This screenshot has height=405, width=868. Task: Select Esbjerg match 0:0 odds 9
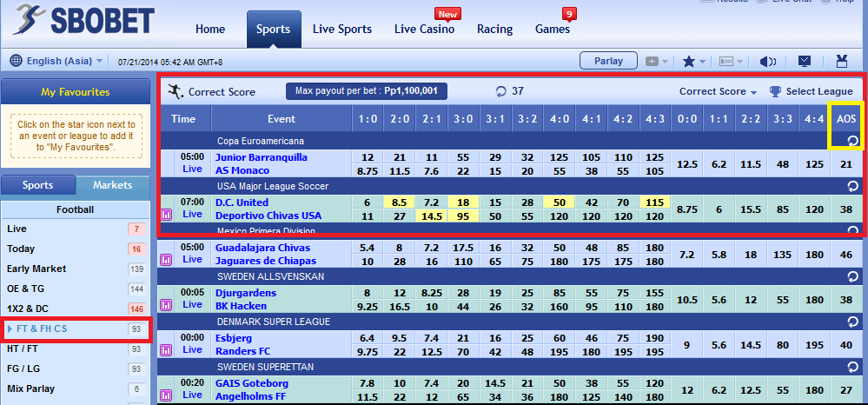[x=687, y=345]
